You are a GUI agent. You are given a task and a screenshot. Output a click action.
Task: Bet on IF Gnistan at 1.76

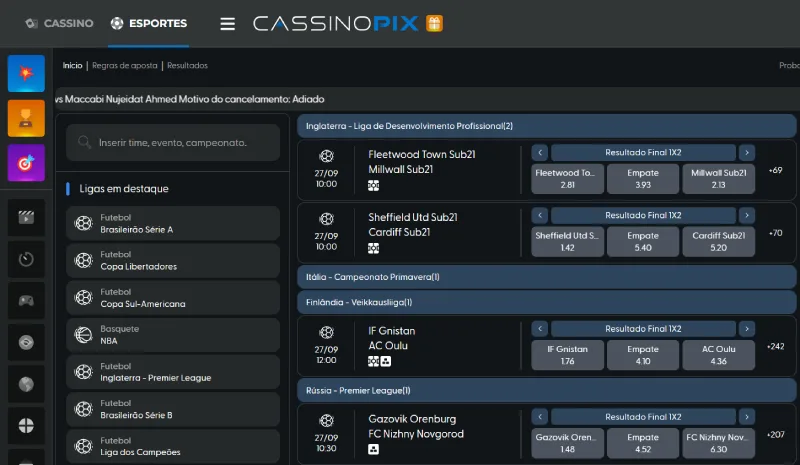[x=567, y=355]
